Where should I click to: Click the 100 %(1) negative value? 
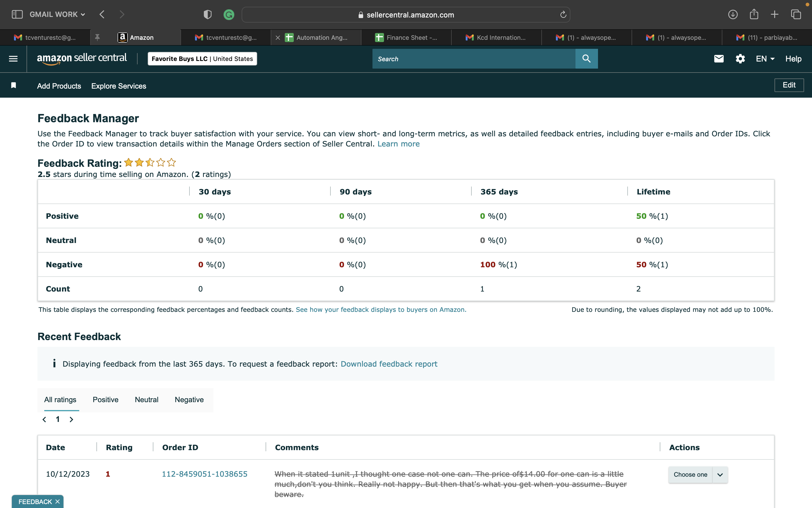click(498, 264)
